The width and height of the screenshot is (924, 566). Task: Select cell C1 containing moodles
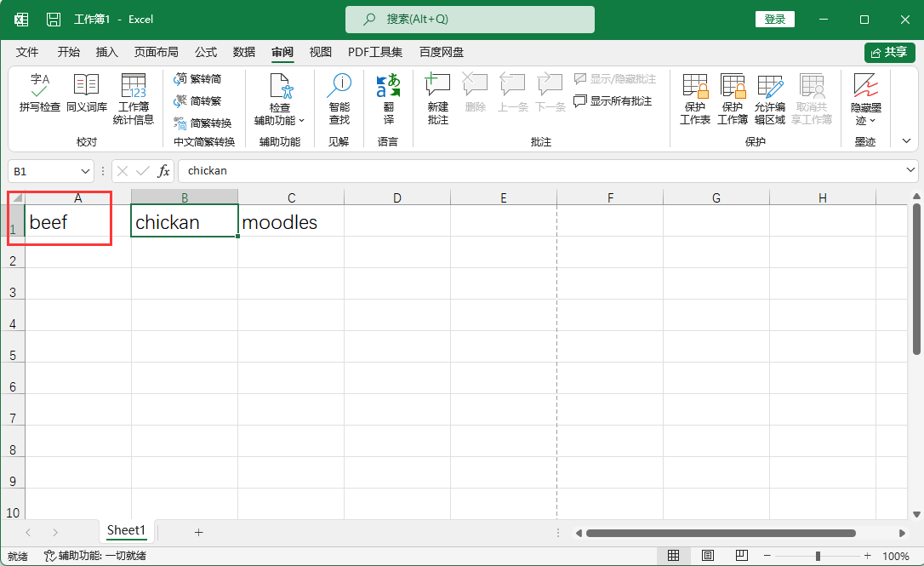pos(291,220)
